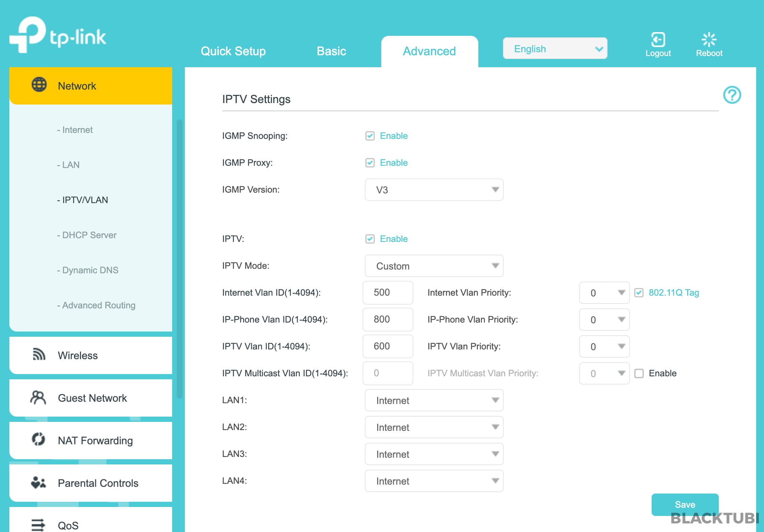Click the Logout text label
764x532 pixels.
pyautogui.click(x=658, y=53)
